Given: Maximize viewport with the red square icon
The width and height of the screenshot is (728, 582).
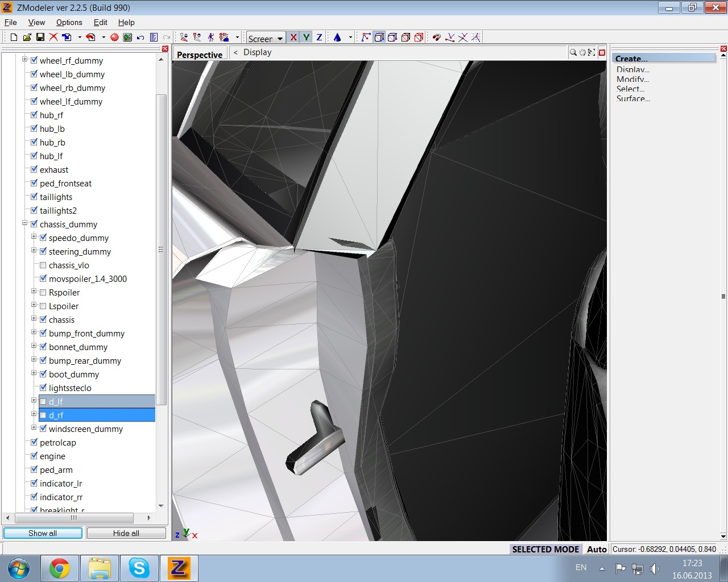Looking at the screenshot, I should coord(602,52).
